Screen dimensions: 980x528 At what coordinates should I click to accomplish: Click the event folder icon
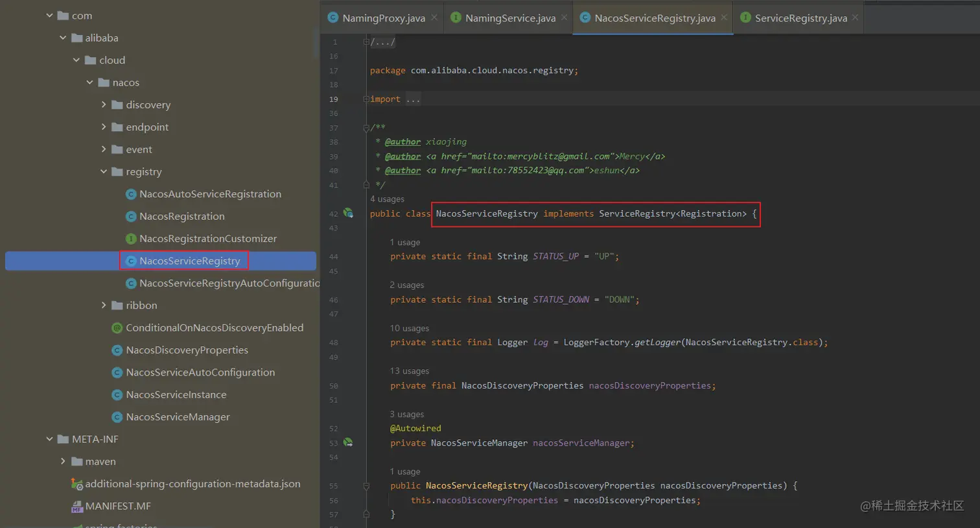coord(117,149)
